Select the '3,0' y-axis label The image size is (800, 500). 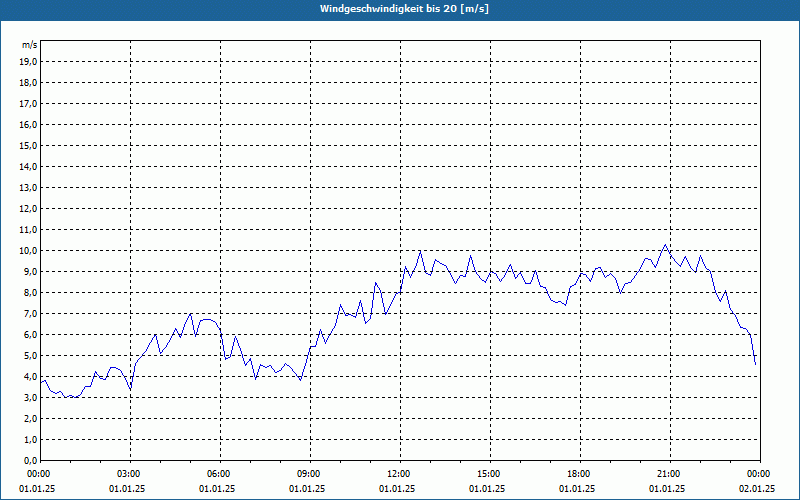(x=30, y=397)
